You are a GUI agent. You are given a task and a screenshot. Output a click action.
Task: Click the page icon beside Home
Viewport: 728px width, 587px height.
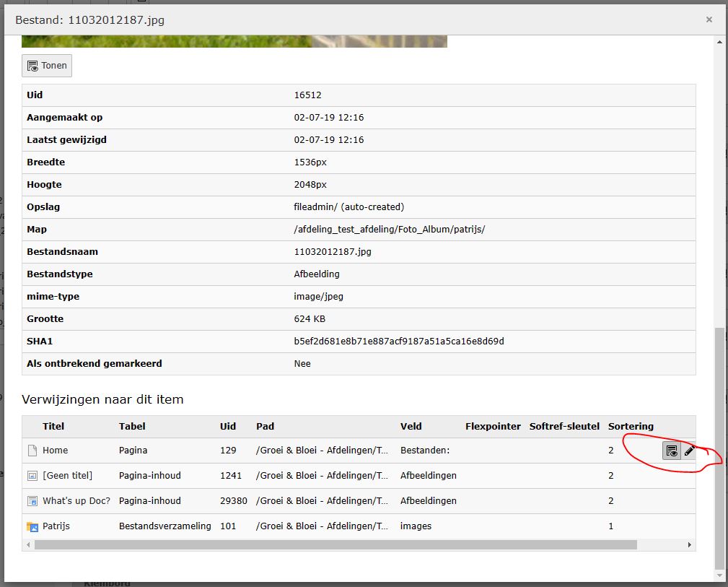[32, 451]
